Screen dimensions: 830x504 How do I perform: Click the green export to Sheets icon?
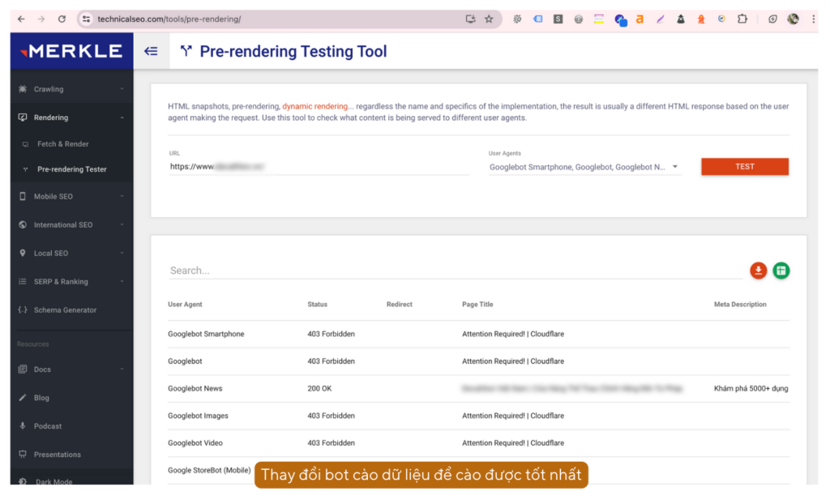pyautogui.click(x=781, y=271)
